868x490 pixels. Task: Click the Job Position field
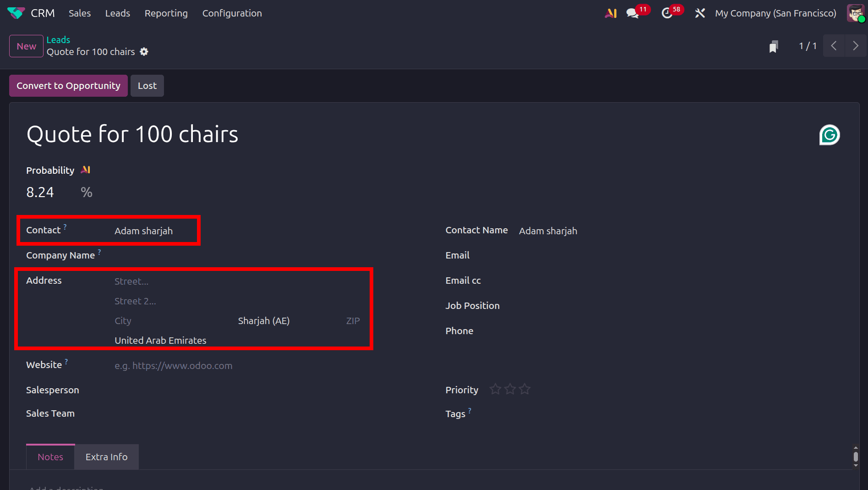[x=677, y=306]
